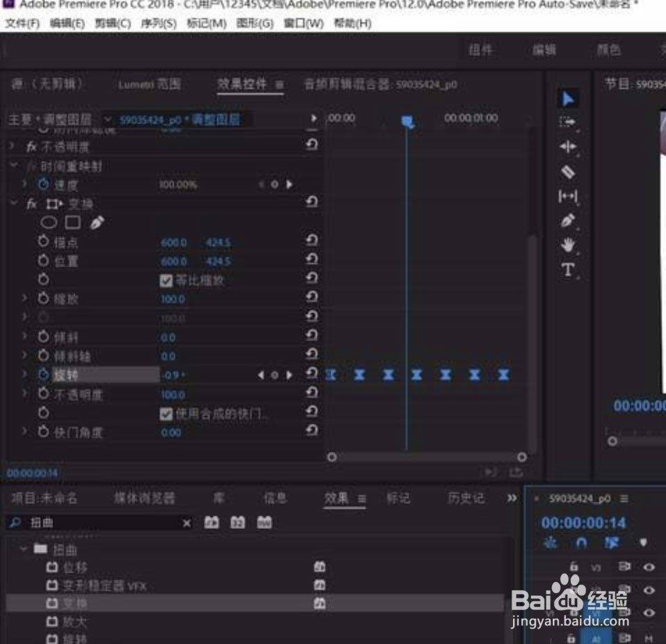Collapse the 扭曲 effects folder

point(24,549)
